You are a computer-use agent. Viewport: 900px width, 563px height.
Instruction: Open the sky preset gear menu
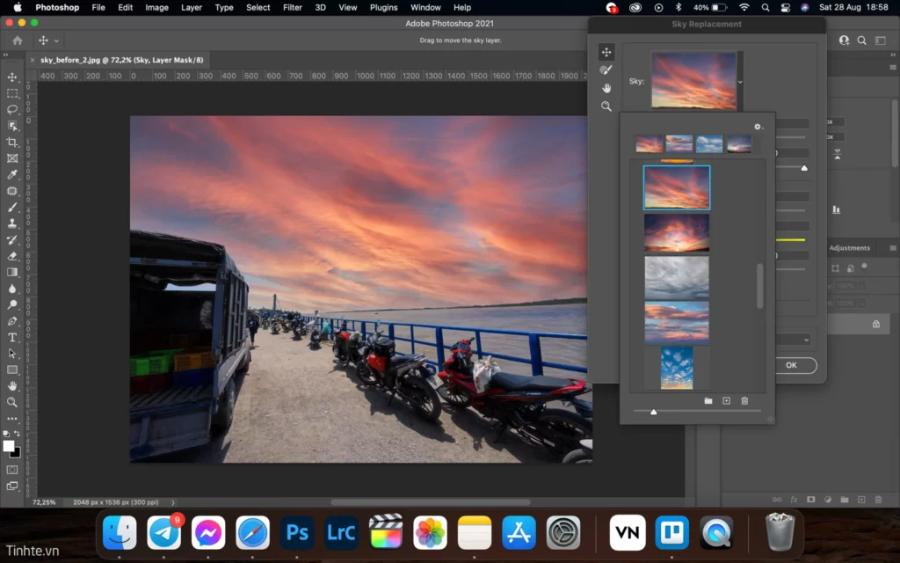758,127
